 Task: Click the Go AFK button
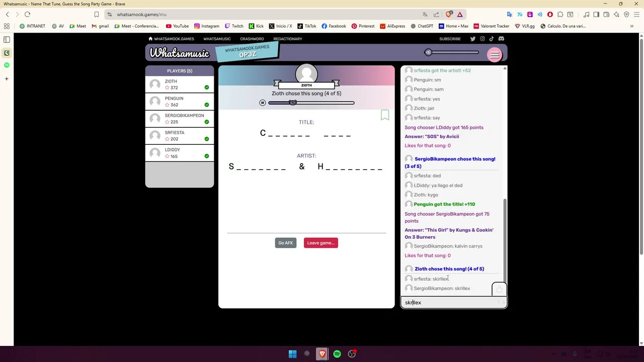285,243
